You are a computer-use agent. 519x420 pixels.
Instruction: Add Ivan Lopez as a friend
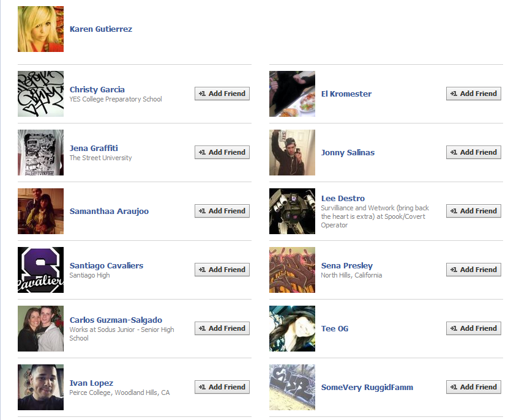222,387
